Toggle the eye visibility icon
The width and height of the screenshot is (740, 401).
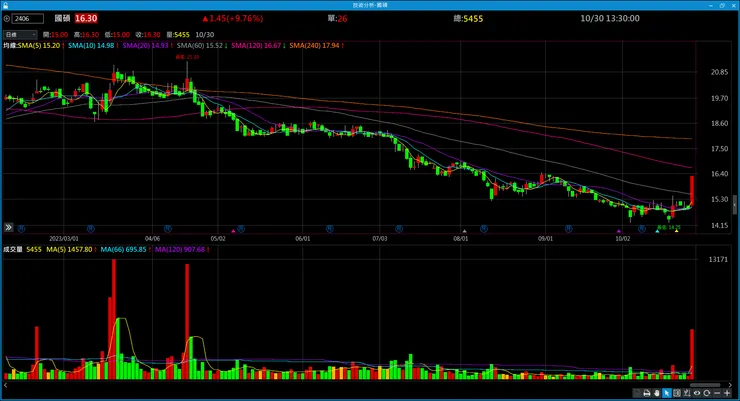[697, 393]
